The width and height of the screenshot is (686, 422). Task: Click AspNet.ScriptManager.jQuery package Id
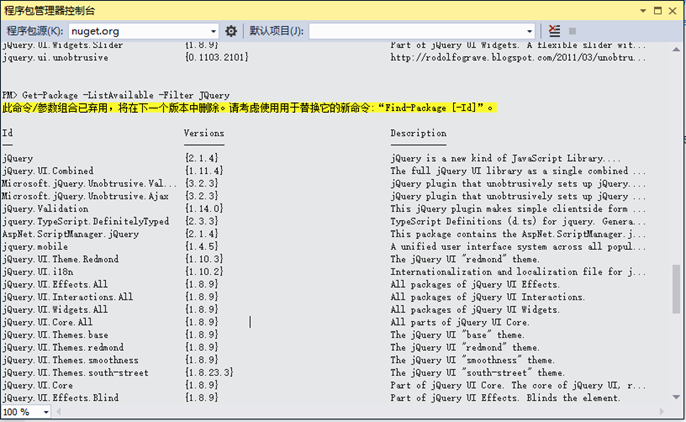pos(70,234)
